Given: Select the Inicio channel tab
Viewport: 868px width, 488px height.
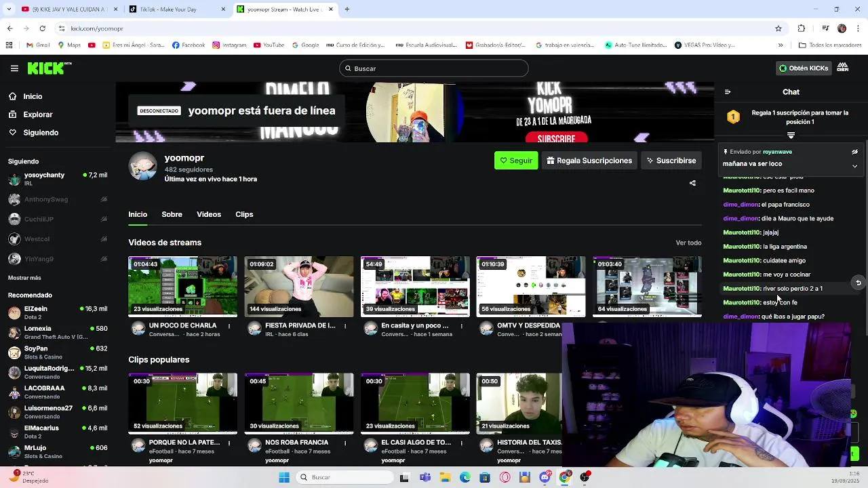Looking at the screenshot, I should pyautogui.click(x=138, y=214).
